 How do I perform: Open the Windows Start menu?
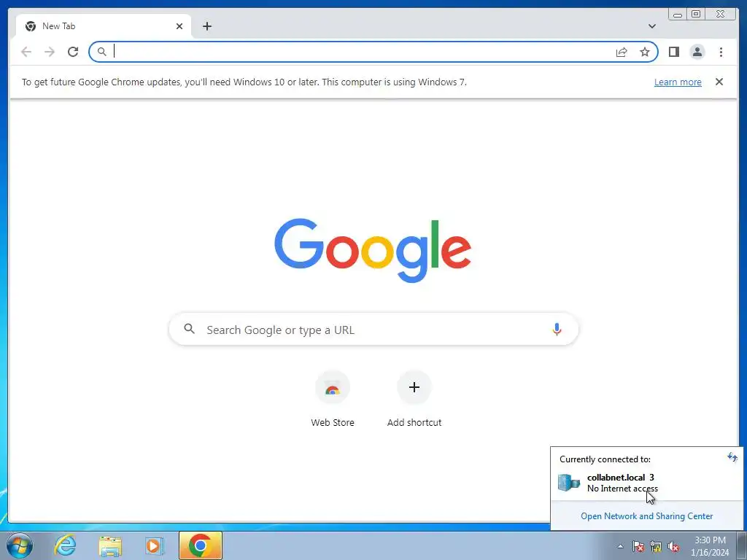click(x=20, y=545)
